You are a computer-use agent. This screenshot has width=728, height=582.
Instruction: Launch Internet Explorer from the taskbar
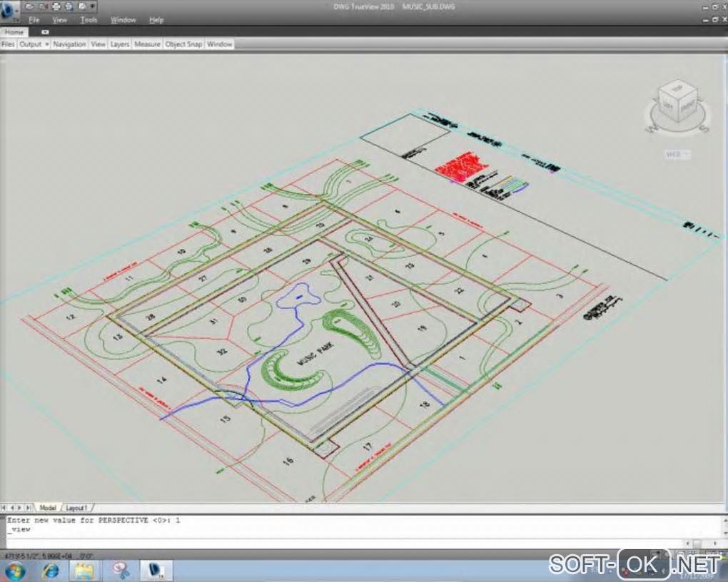51,570
